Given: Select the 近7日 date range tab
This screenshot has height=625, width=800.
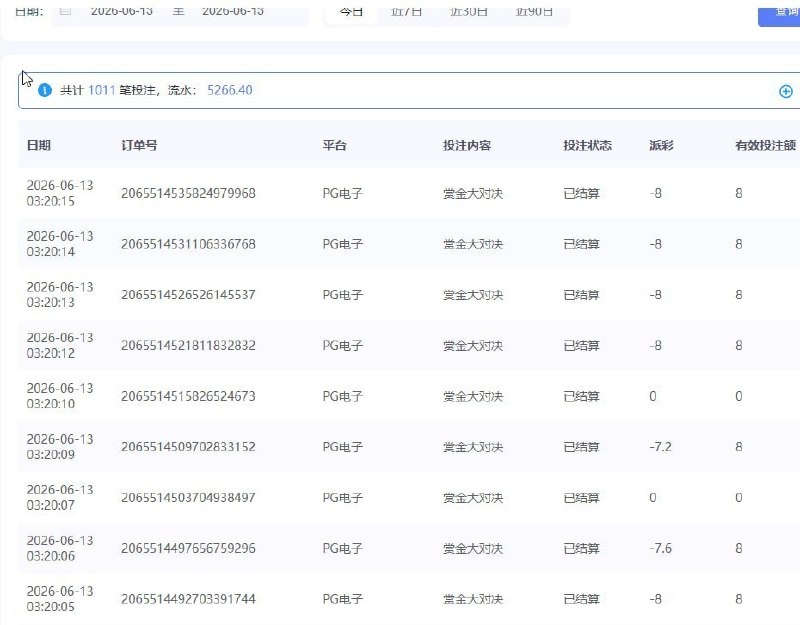Looking at the screenshot, I should click(406, 11).
